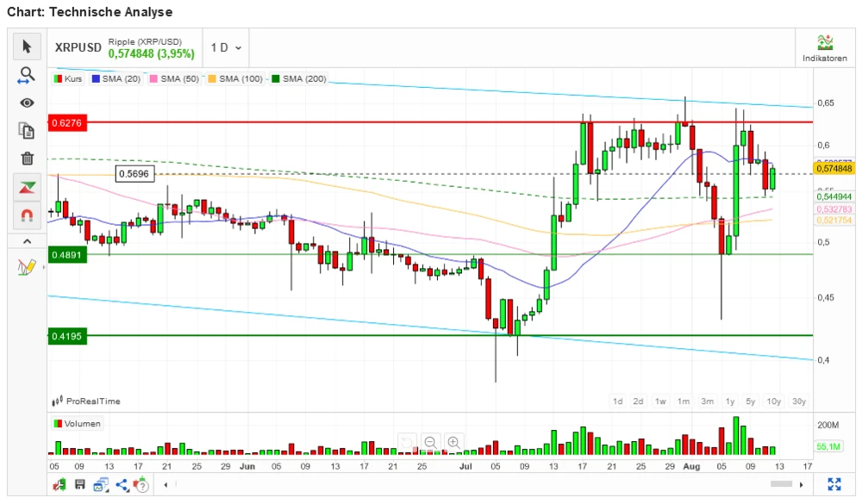Open the chart pencil drawing tools

[x=27, y=268]
